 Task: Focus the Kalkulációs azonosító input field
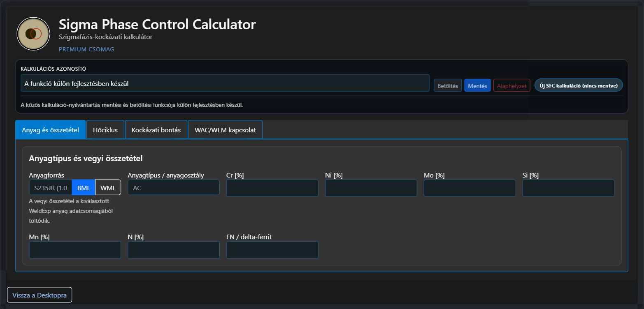[x=225, y=83]
